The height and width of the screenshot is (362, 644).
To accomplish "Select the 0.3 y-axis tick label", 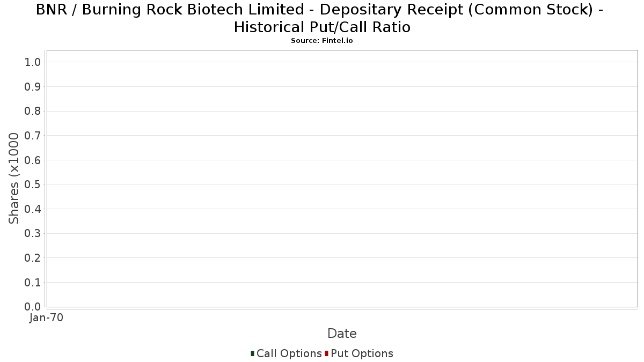I will point(33,233).
